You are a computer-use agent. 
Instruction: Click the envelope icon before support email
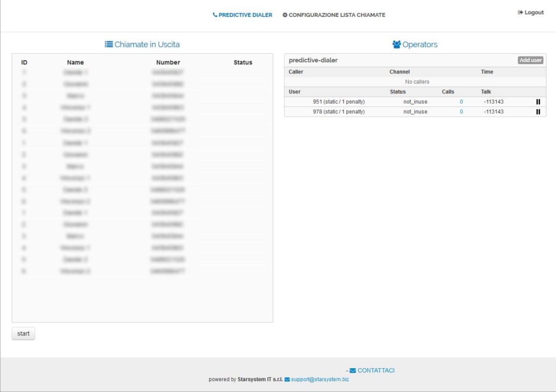click(x=287, y=380)
